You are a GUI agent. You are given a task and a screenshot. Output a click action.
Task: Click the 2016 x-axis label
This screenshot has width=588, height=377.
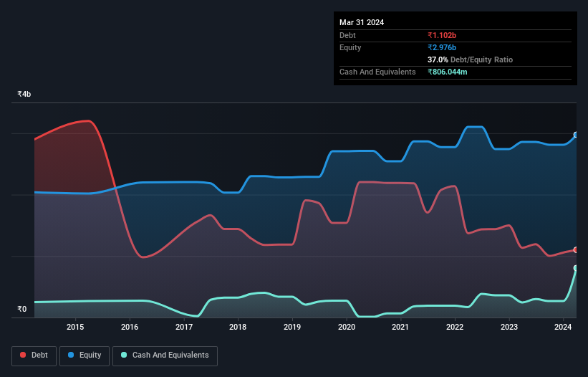tap(130, 327)
